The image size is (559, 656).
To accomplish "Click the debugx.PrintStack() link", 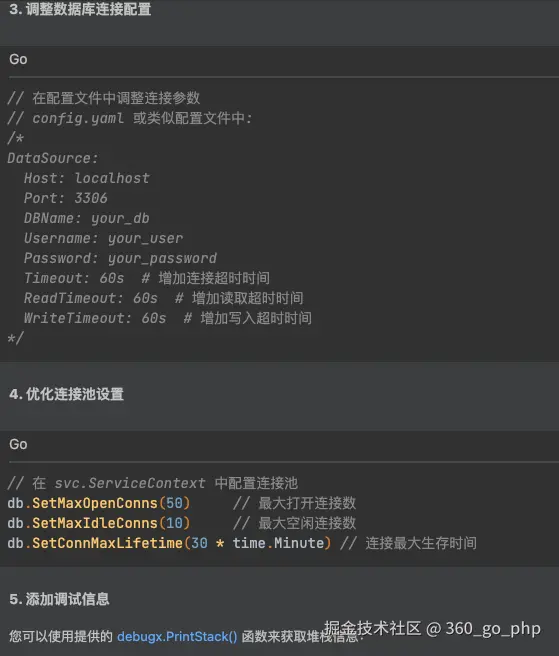I will (177, 637).
